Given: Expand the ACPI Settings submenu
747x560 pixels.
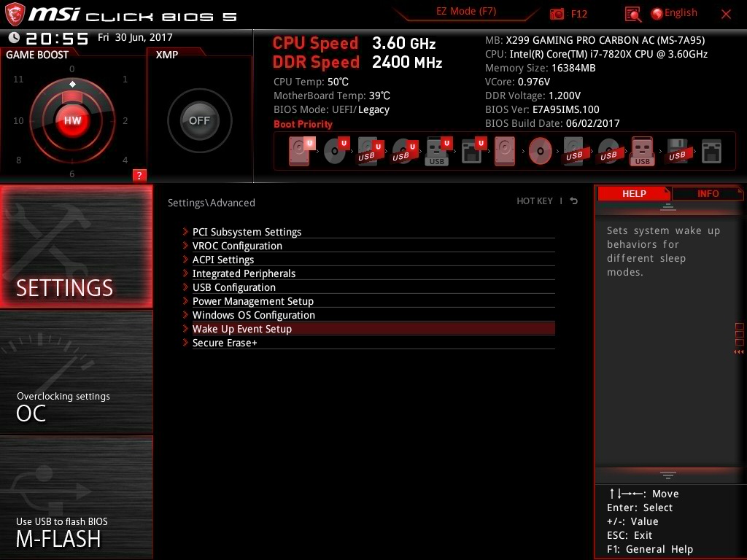Looking at the screenshot, I should (223, 260).
